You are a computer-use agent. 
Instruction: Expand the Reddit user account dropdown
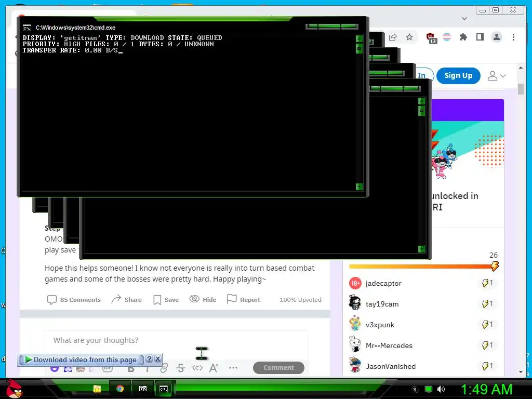[496, 76]
